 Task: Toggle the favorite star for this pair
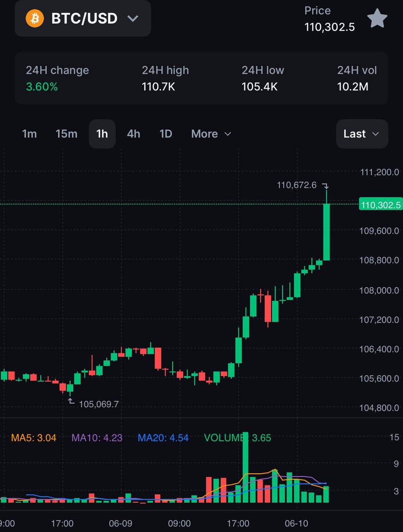377,18
